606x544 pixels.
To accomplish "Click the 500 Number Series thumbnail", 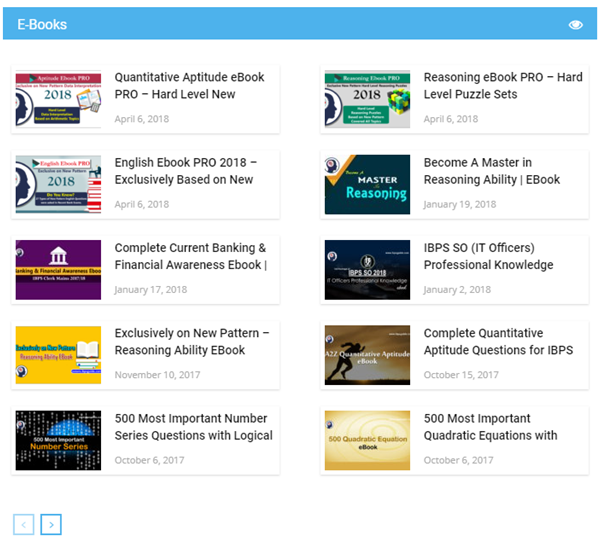I will coord(58,440).
